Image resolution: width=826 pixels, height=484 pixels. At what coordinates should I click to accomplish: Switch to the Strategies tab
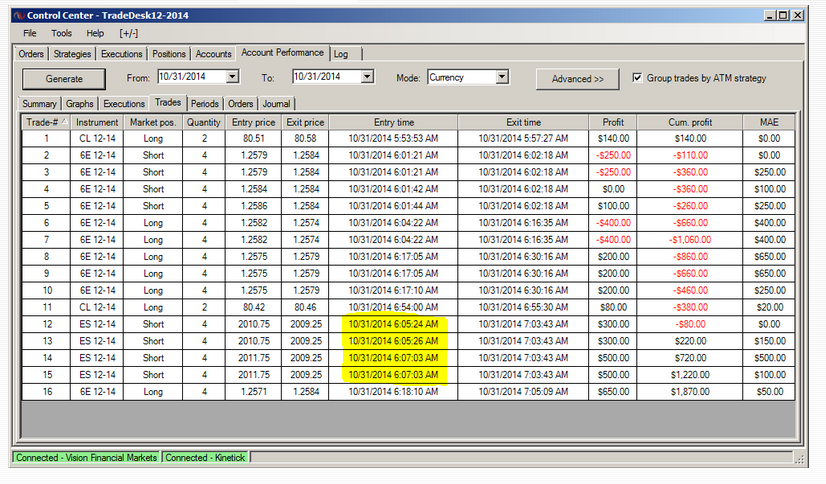72,54
